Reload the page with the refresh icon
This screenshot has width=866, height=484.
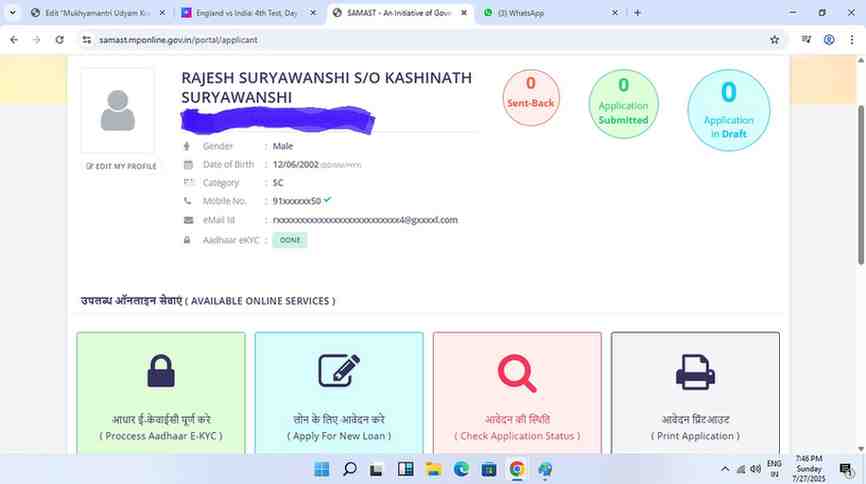click(x=60, y=40)
